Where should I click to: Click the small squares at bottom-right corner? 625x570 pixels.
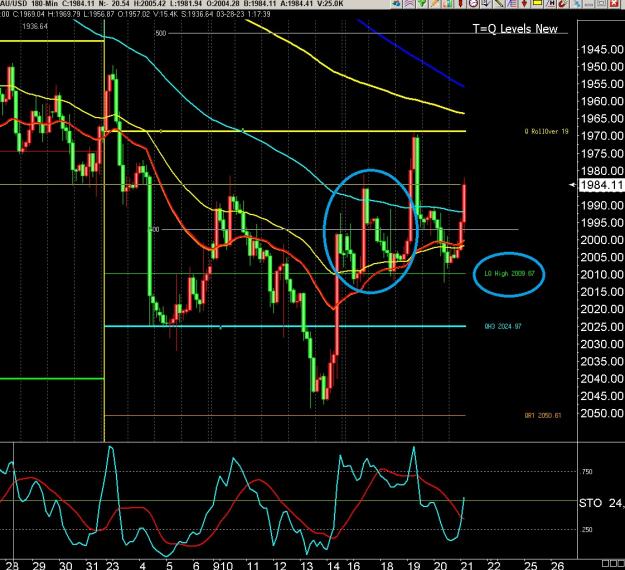tap(613, 563)
